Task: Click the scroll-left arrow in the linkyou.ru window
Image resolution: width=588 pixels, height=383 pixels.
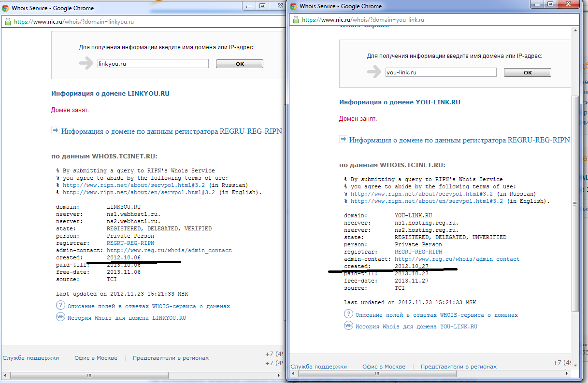Action: (x=4, y=375)
